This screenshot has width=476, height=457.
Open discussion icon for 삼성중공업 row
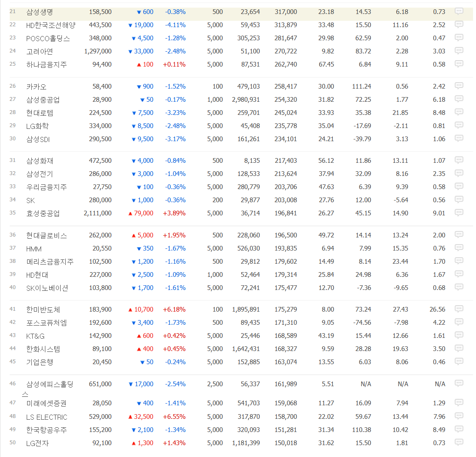click(459, 99)
